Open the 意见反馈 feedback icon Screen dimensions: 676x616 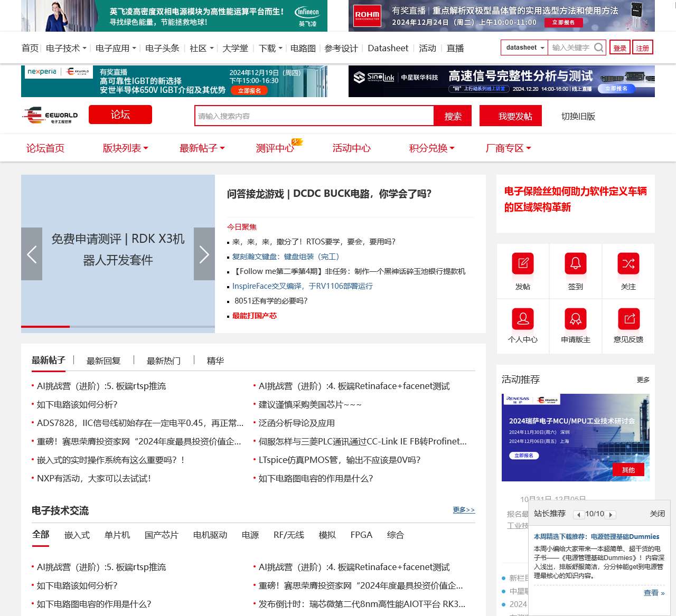click(628, 319)
